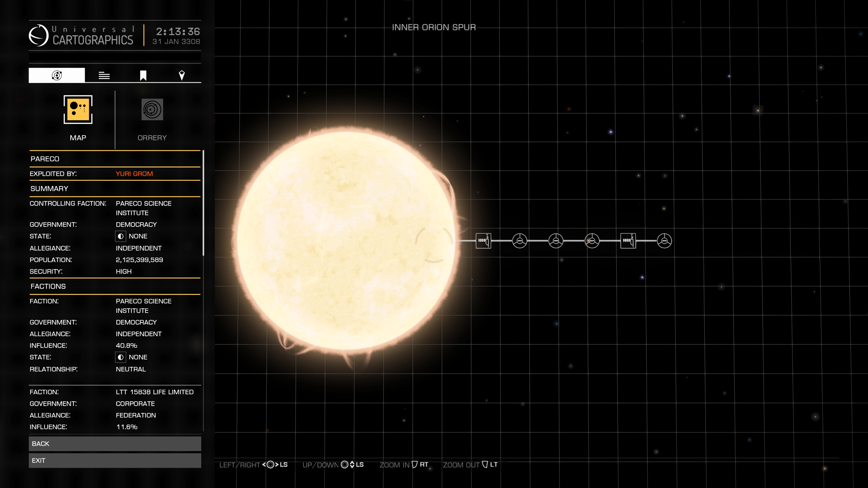Select the second outpost station icon in chain
868x488 pixels.
pyautogui.click(x=628, y=241)
